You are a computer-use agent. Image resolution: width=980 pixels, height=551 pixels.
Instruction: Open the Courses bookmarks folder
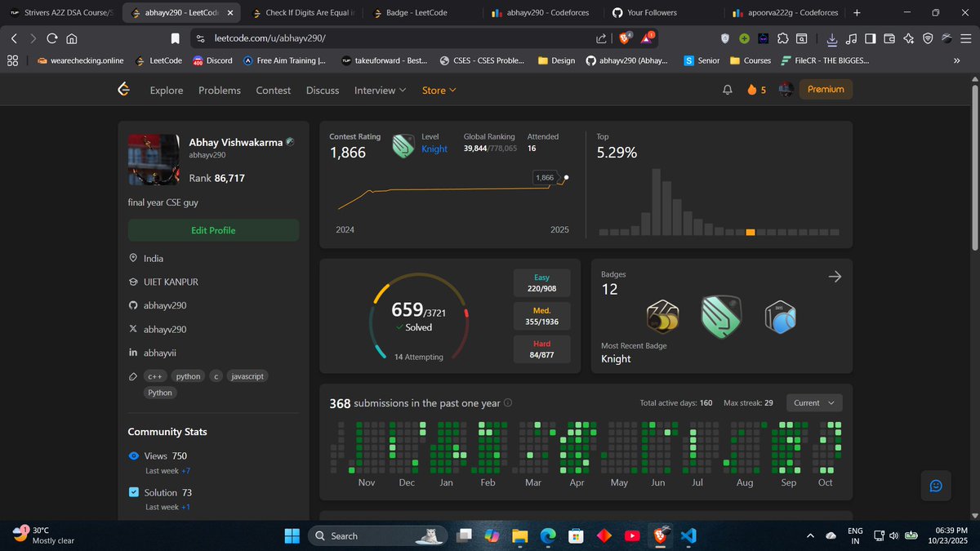pyautogui.click(x=751, y=60)
